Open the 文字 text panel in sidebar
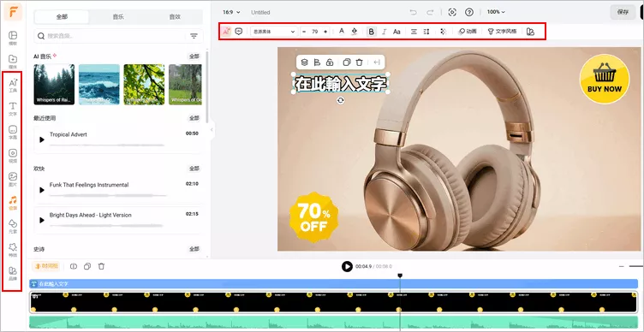The height and width of the screenshot is (332, 644). 13,109
